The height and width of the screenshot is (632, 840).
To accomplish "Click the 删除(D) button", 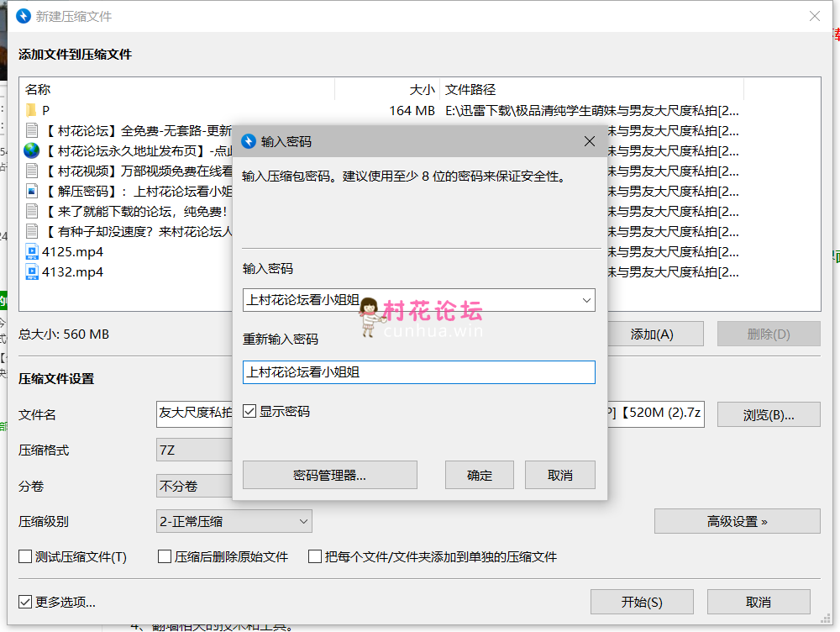I will click(769, 334).
